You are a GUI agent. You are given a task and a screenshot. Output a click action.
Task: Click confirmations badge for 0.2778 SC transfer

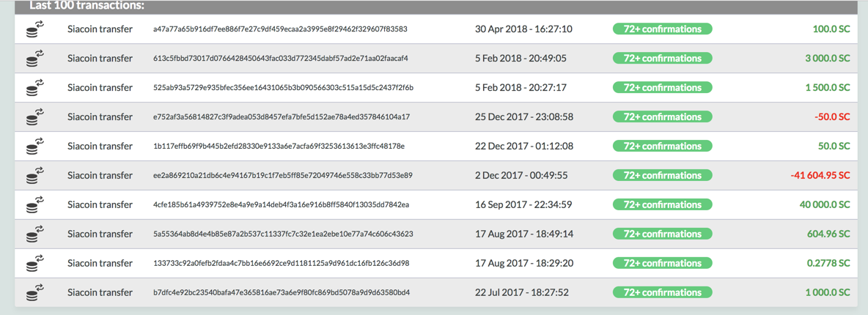(x=662, y=264)
